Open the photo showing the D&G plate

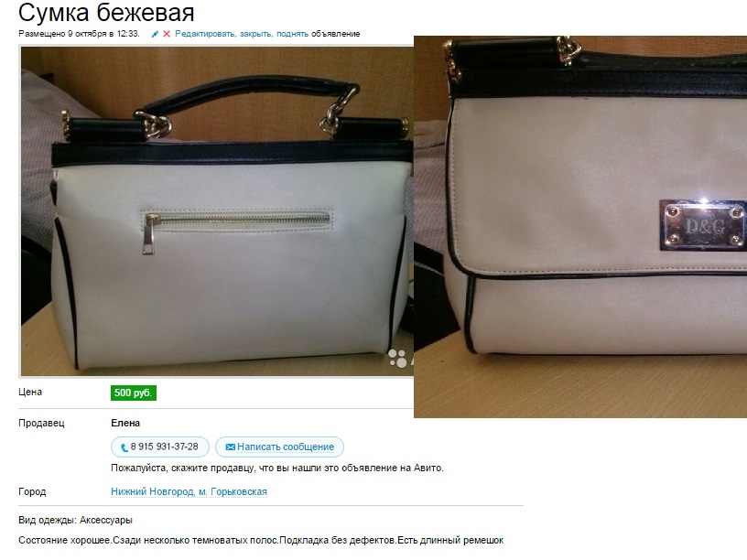coord(580,227)
